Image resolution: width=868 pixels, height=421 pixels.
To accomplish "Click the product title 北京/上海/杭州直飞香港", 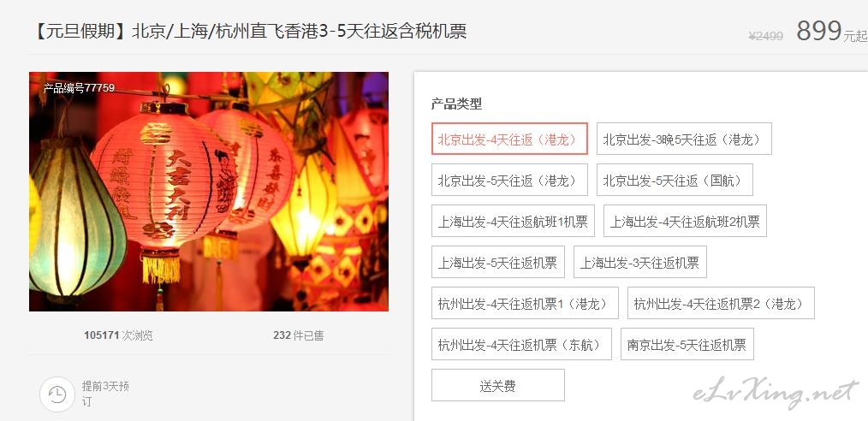I will pyautogui.click(x=248, y=31).
